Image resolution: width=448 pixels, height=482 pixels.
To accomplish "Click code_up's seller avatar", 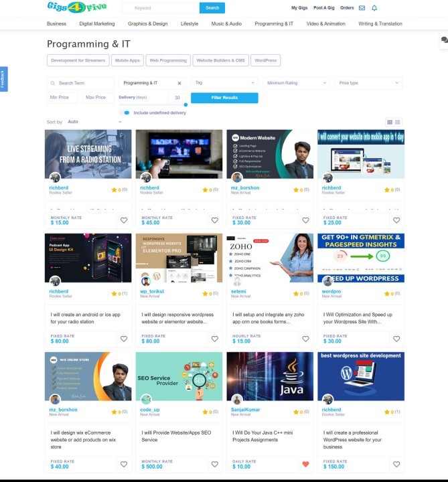I will click(146, 399).
